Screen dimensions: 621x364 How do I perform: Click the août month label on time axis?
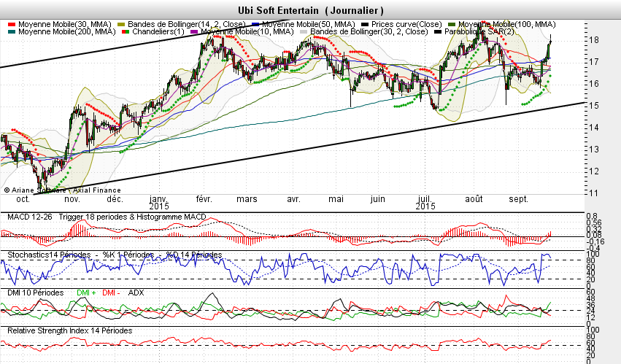[x=474, y=199]
